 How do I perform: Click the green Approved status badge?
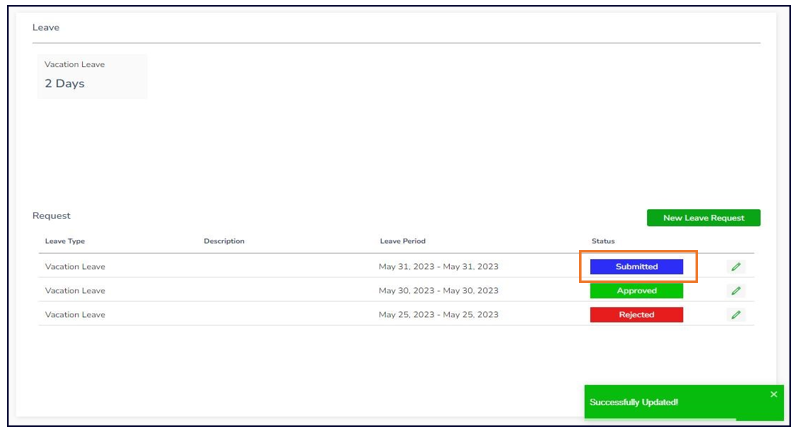(636, 291)
